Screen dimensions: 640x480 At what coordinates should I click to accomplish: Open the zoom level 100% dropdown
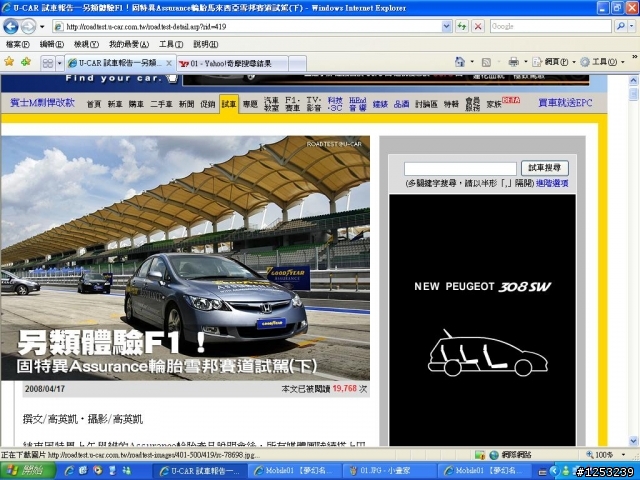(x=623, y=455)
